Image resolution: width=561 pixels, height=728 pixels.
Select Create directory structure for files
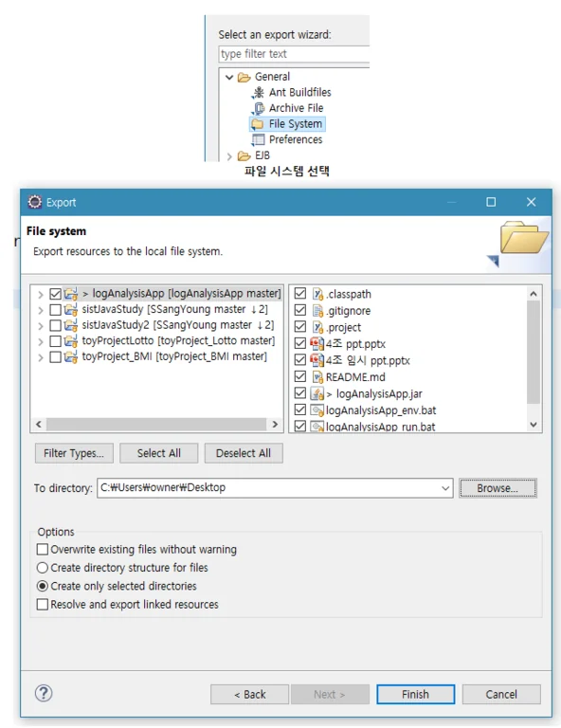pyautogui.click(x=43, y=568)
